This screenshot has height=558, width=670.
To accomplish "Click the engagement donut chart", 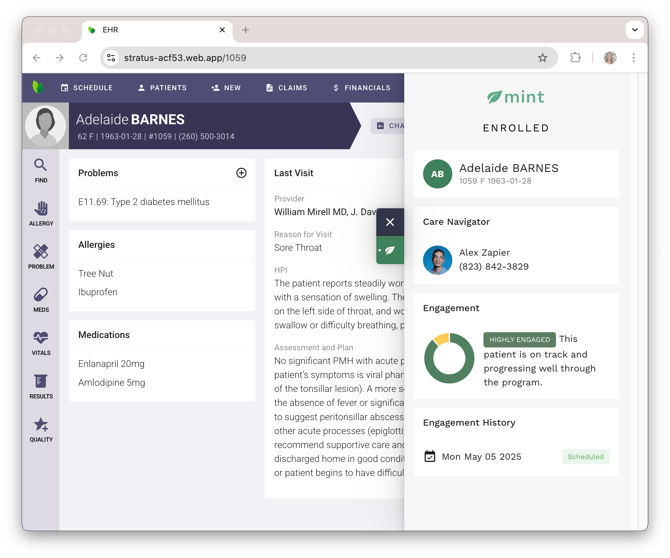I will [449, 358].
